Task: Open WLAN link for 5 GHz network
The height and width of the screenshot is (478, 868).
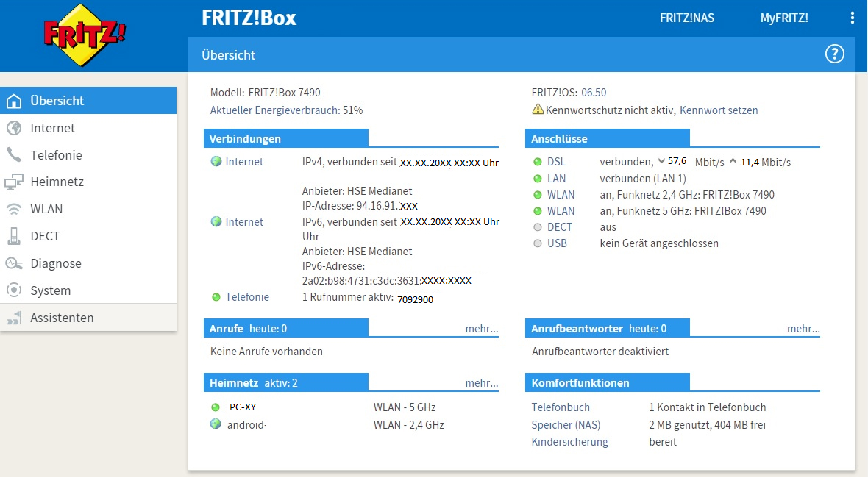Action: pyautogui.click(x=561, y=211)
